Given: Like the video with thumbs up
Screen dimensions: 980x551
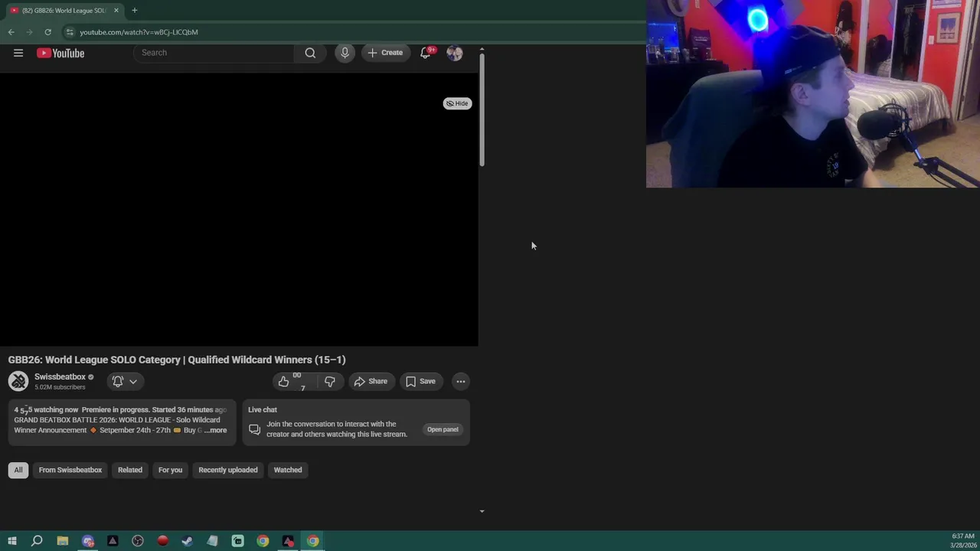Looking at the screenshot, I should coord(295,381).
